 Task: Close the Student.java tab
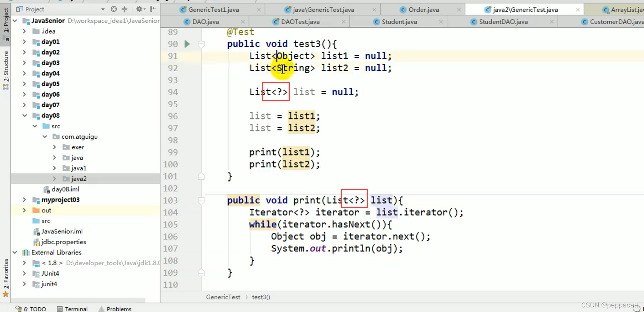441,22
